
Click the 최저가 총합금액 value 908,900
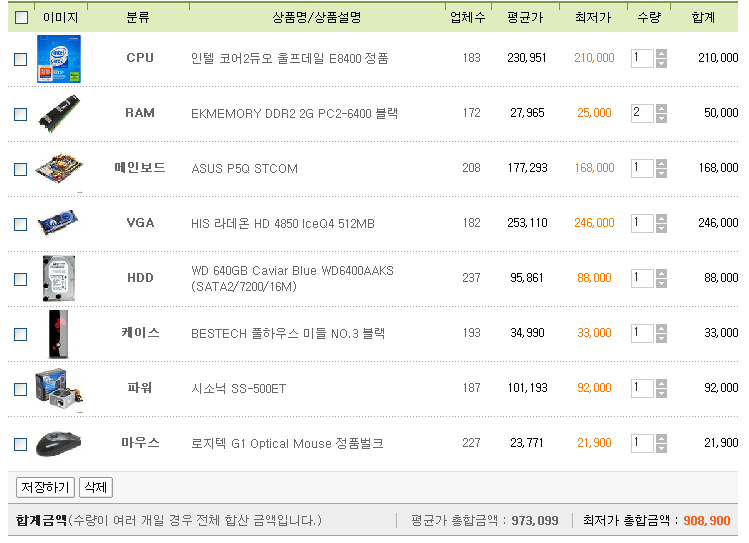[706, 521]
